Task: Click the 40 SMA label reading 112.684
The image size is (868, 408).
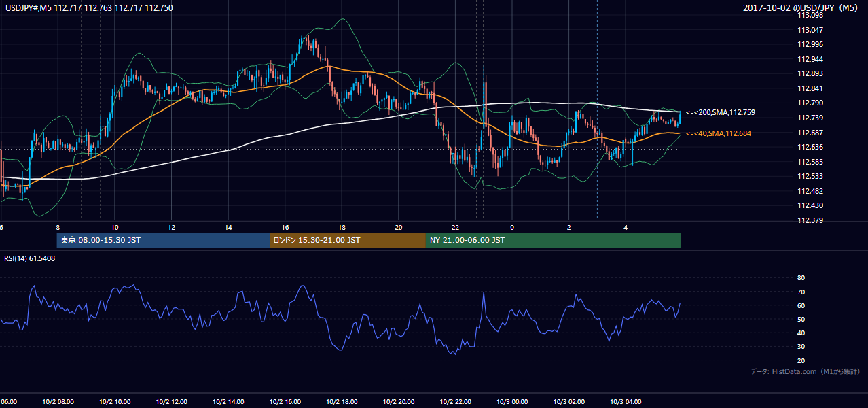Action: pos(719,133)
